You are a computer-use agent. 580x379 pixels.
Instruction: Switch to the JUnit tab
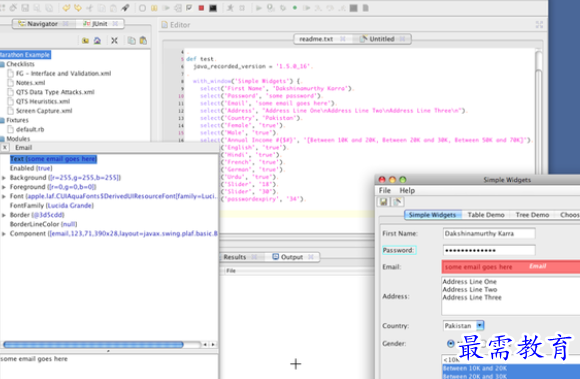click(x=100, y=24)
